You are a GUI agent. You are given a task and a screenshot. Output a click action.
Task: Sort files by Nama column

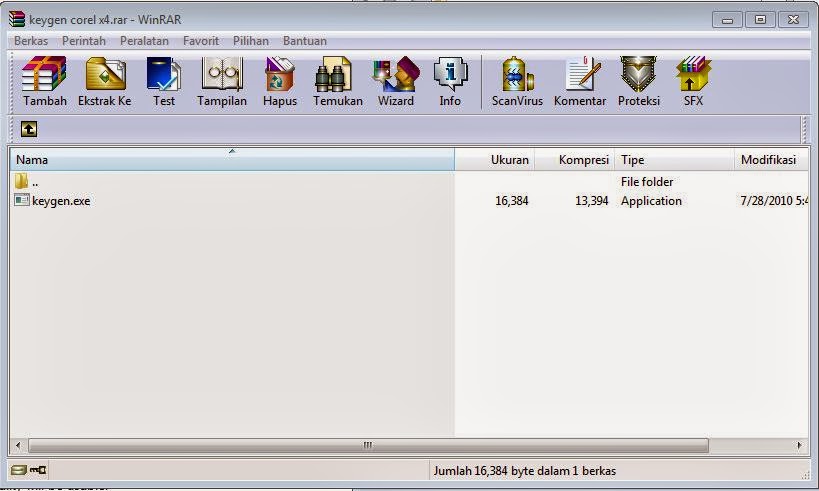[x=232, y=160]
